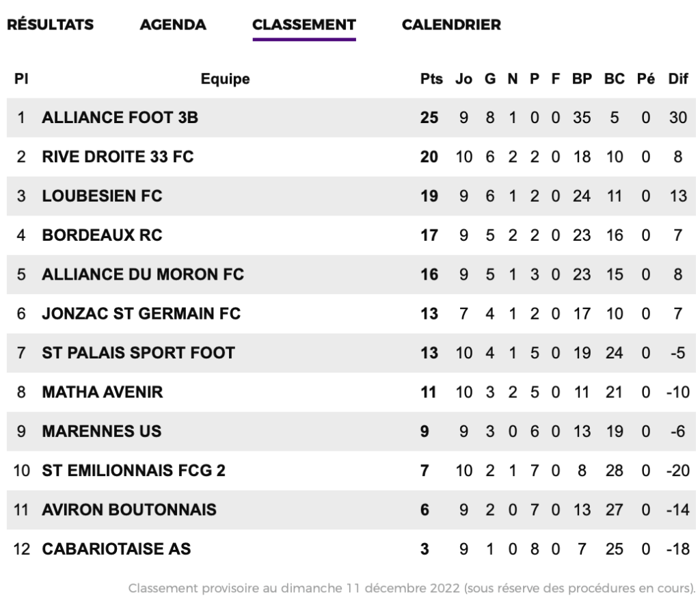Viewport: 700px width, 606px height.
Task: Open MATHA AVENIR team link
Action: coord(103,392)
